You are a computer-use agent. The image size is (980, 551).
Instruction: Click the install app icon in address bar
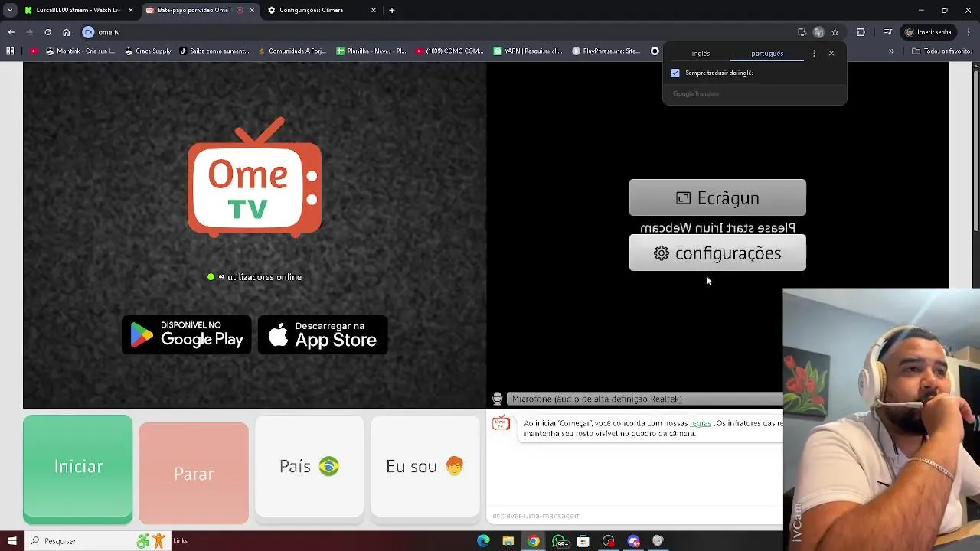pyautogui.click(x=802, y=32)
